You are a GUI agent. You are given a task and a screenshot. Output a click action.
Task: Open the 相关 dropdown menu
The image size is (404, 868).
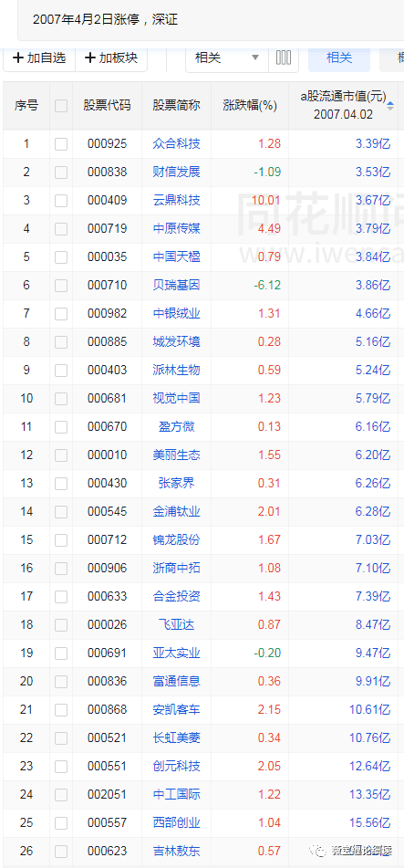(227, 58)
